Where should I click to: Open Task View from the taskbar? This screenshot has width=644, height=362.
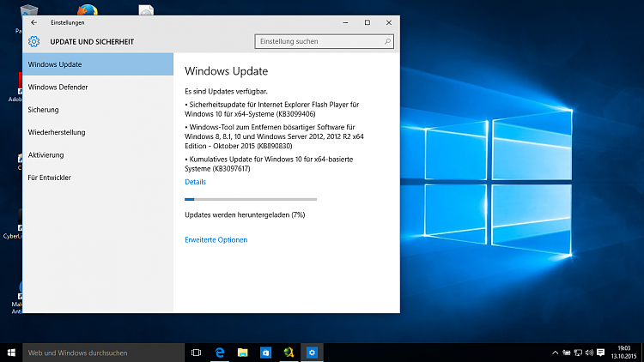[197, 353]
